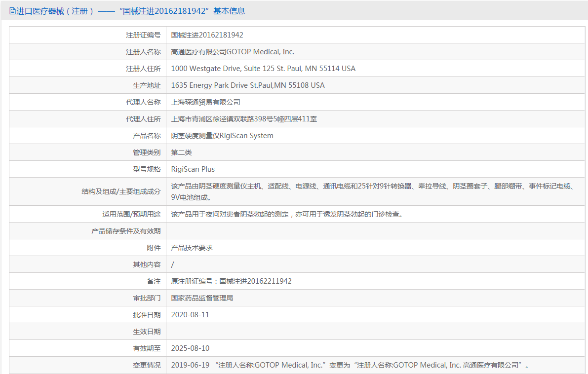Open the 产品技术要求 attachment
Viewport: 588px width, 374px height.
192,248
